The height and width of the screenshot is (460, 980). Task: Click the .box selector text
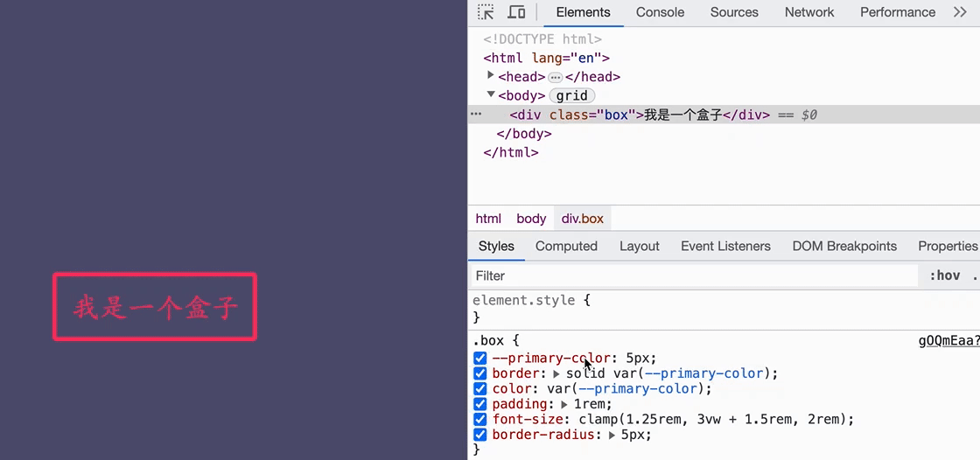(487, 340)
